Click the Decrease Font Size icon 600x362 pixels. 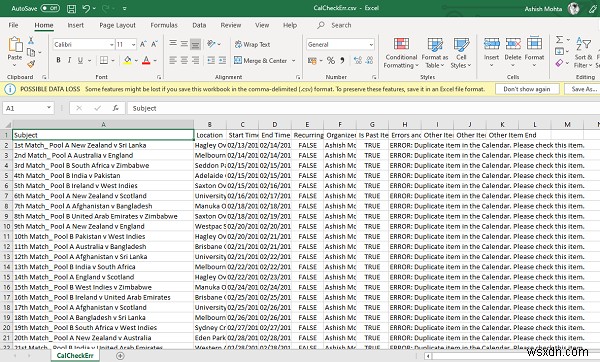click(x=154, y=44)
